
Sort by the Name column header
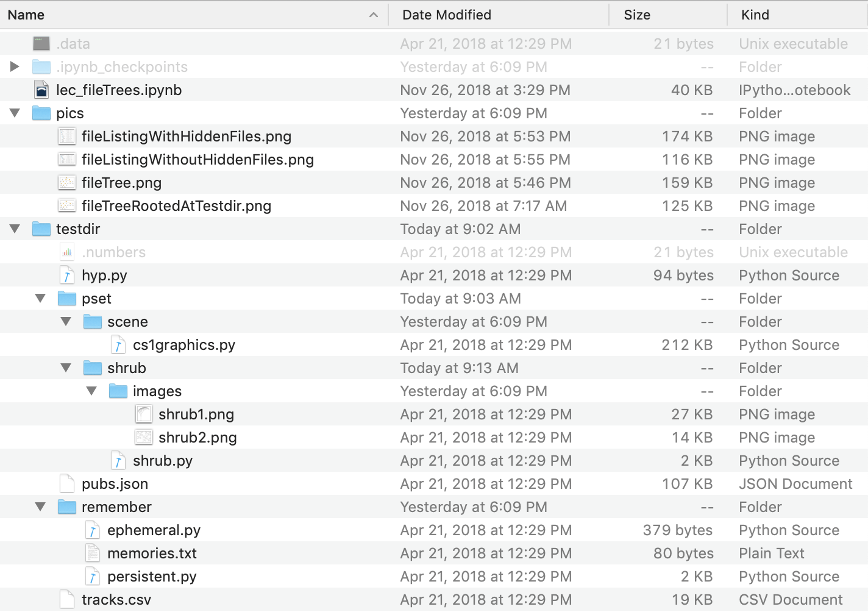click(x=183, y=15)
